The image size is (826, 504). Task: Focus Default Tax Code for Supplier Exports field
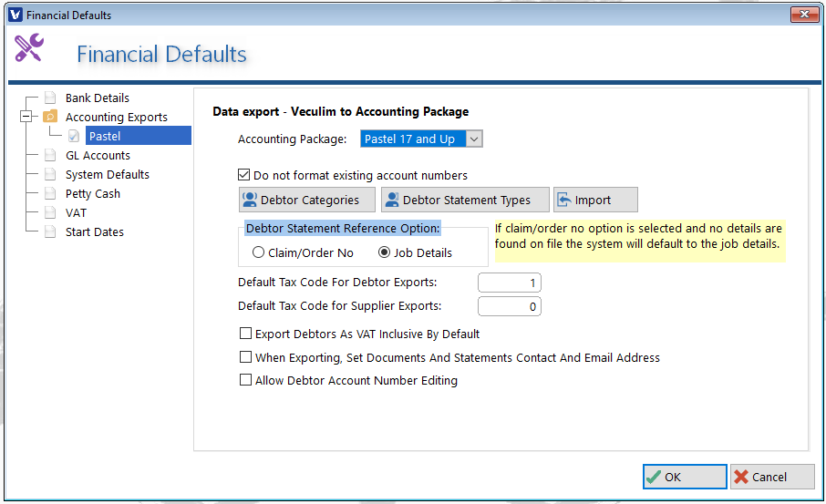pyautogui.click(x=510, y=306)
